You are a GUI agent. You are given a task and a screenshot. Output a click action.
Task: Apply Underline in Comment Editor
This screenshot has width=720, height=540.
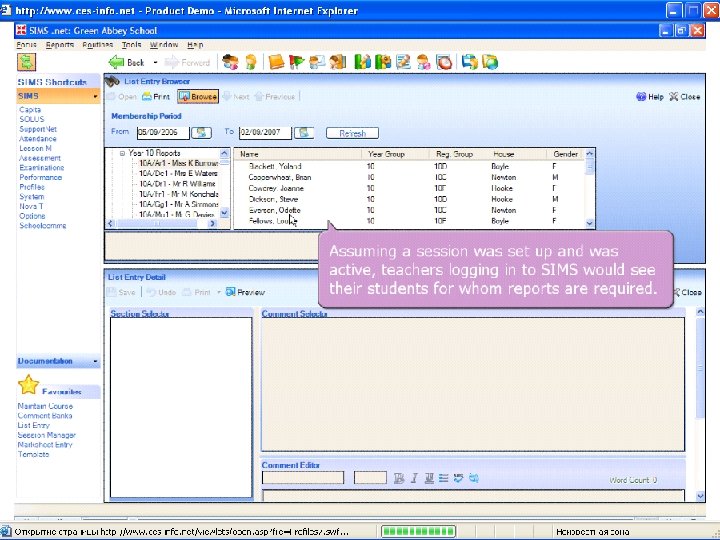(429, 478)
